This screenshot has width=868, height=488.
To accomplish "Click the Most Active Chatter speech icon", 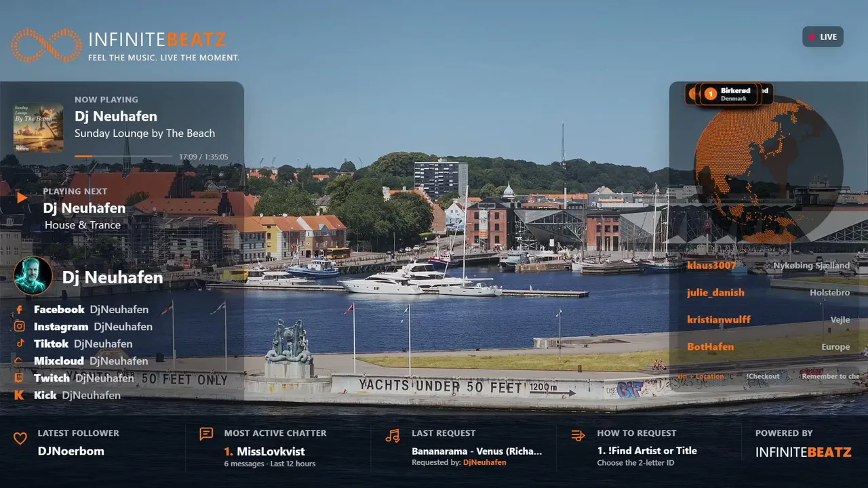I will (x=206, y=434).
